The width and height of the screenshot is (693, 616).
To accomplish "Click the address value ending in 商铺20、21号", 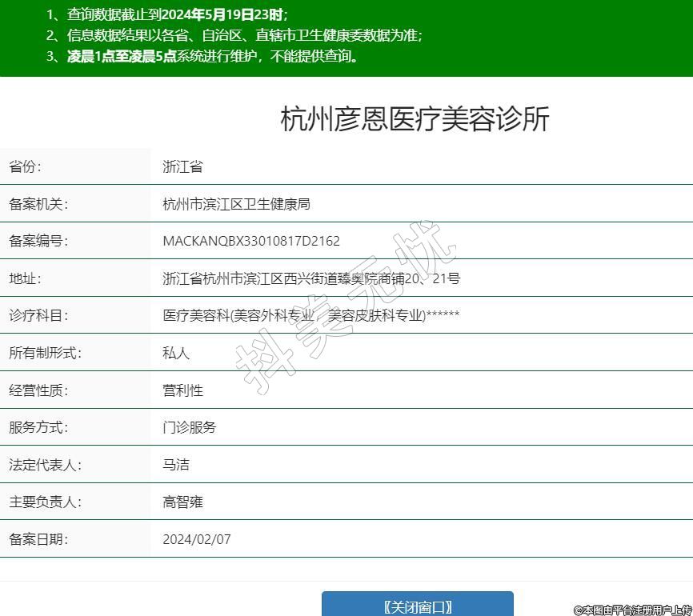I will 310,278.
